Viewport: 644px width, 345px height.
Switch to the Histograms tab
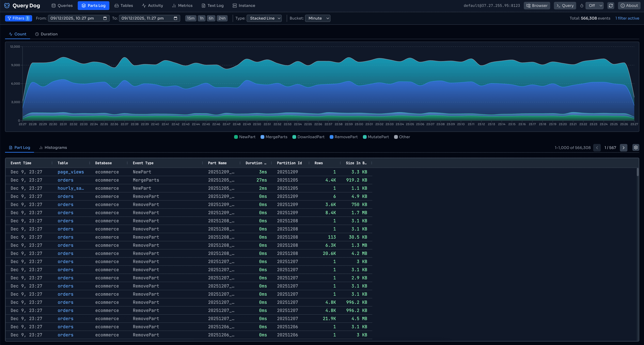53,147
